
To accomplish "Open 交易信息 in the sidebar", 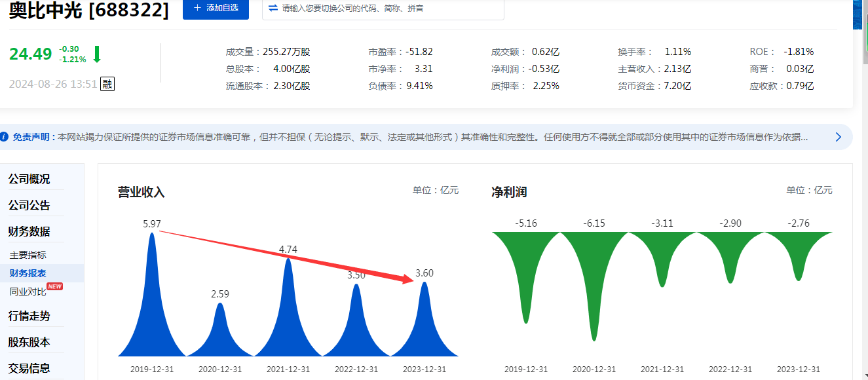I will 29,368.
